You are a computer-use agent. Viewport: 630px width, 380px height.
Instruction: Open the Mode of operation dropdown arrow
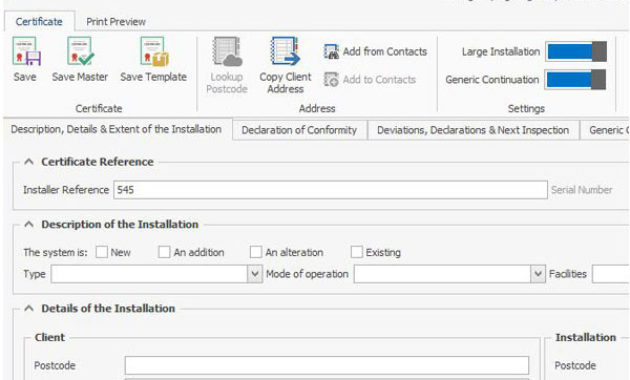point(538,274)
